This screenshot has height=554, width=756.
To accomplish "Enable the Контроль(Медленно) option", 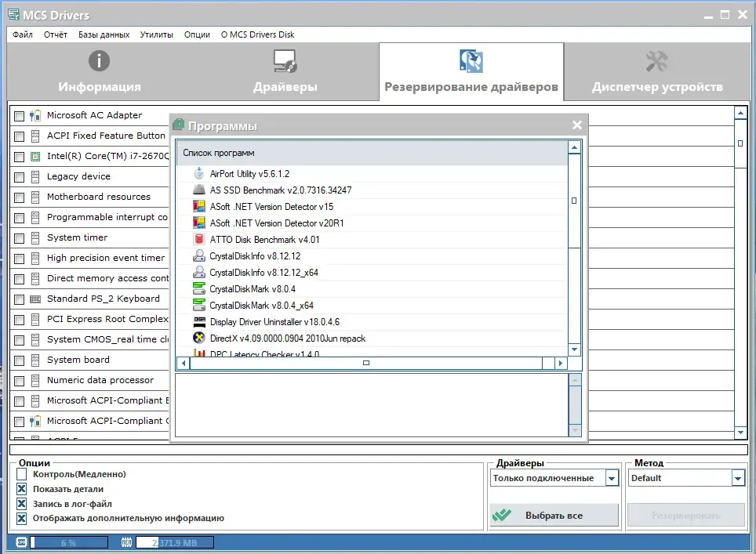I will point(22,474).
